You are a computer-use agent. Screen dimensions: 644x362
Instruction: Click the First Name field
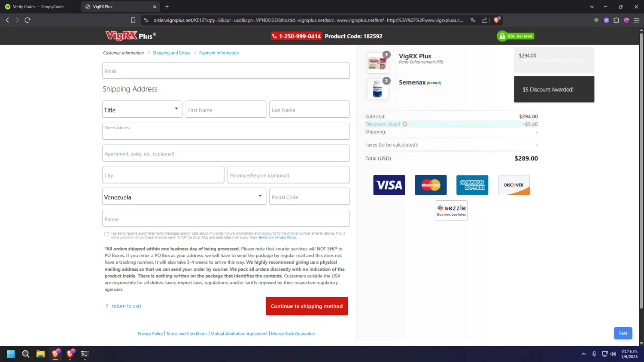point(226,109)
